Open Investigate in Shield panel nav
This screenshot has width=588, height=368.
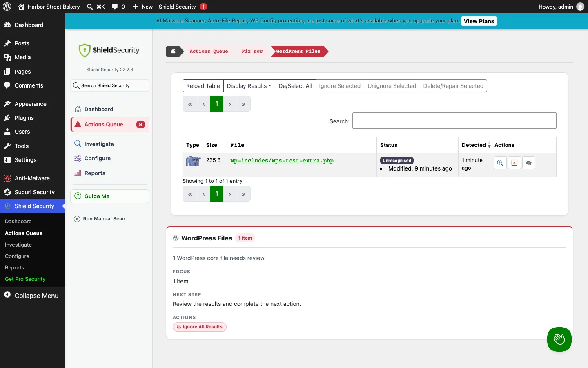(x=110, y=144)
